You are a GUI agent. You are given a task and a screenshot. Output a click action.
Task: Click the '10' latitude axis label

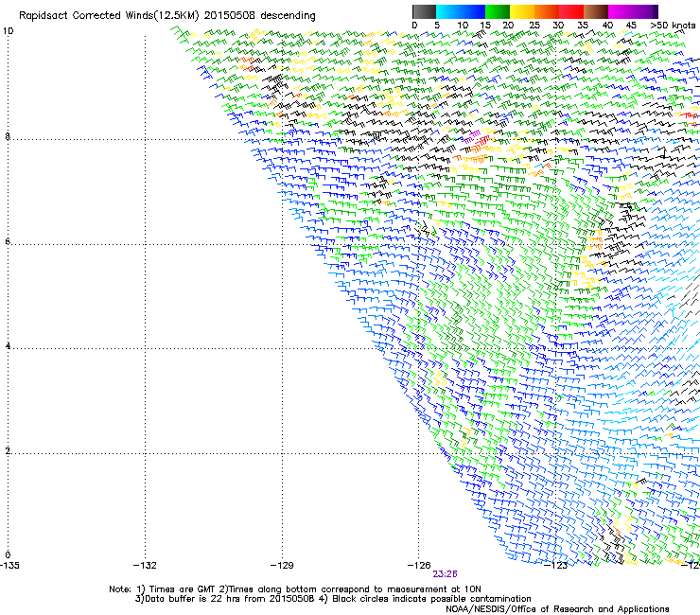click(x=8, y=31)
